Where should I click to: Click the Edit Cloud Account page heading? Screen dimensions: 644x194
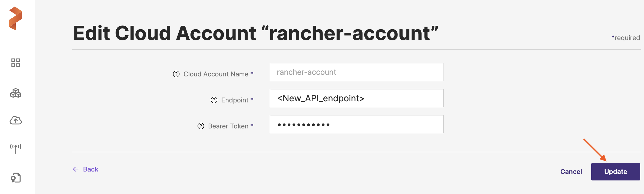255,33
